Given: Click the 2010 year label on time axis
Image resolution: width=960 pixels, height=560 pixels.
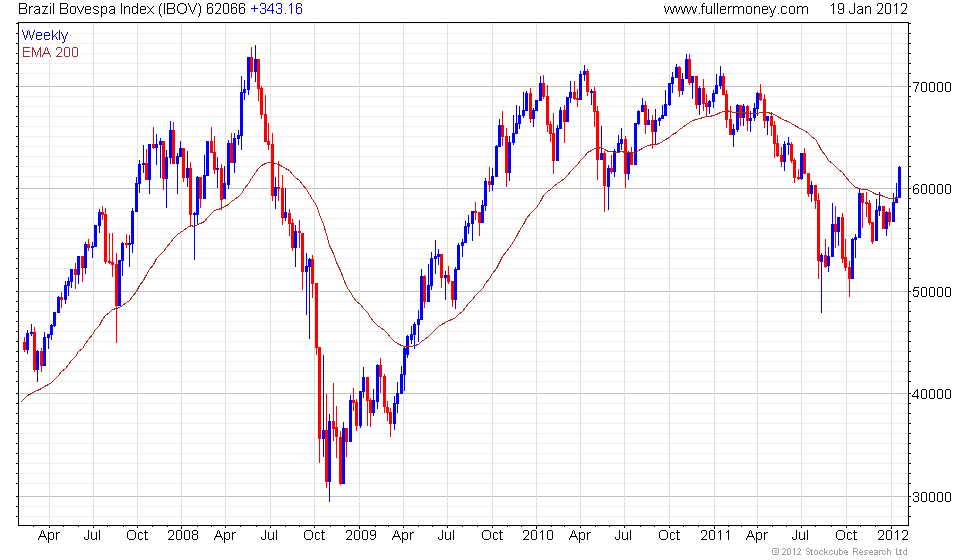Looking at the screenshot, I should tap(538, 535).
